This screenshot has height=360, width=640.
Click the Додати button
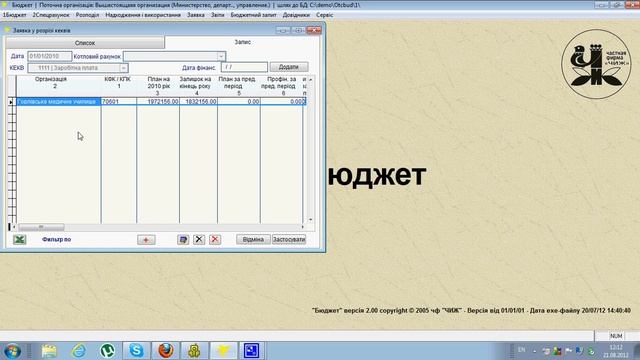(289, 67)
